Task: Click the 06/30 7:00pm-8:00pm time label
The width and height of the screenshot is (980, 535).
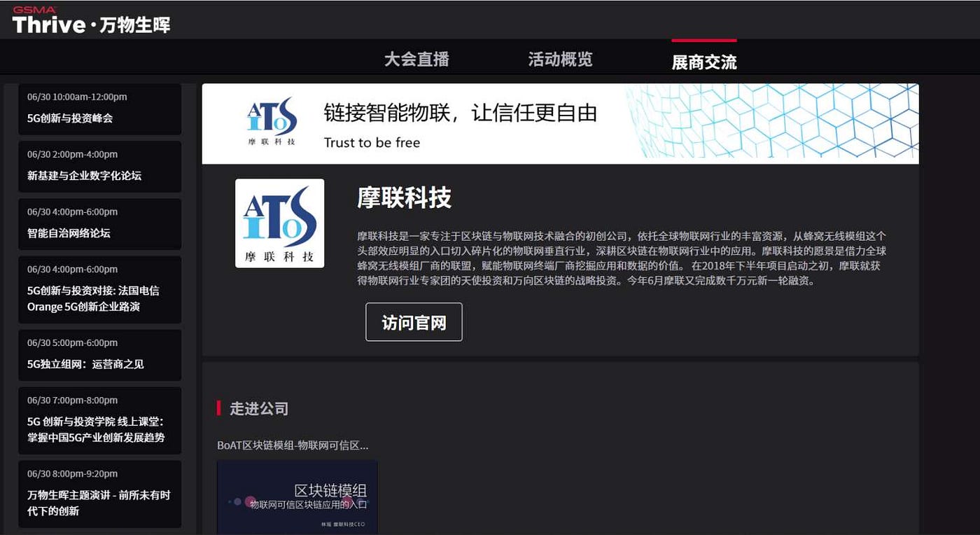Action: pos(72,400)
